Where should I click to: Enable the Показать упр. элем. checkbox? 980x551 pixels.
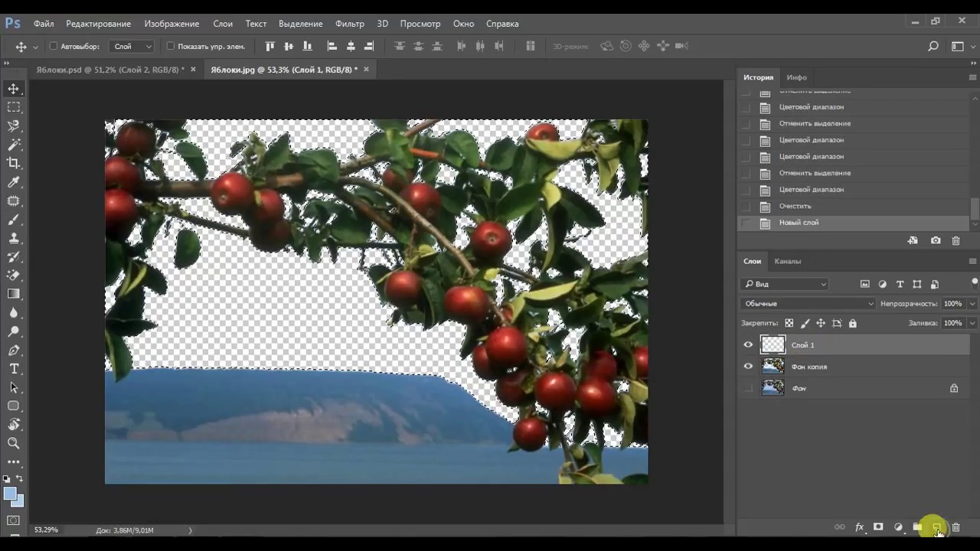tap(171, 47)
